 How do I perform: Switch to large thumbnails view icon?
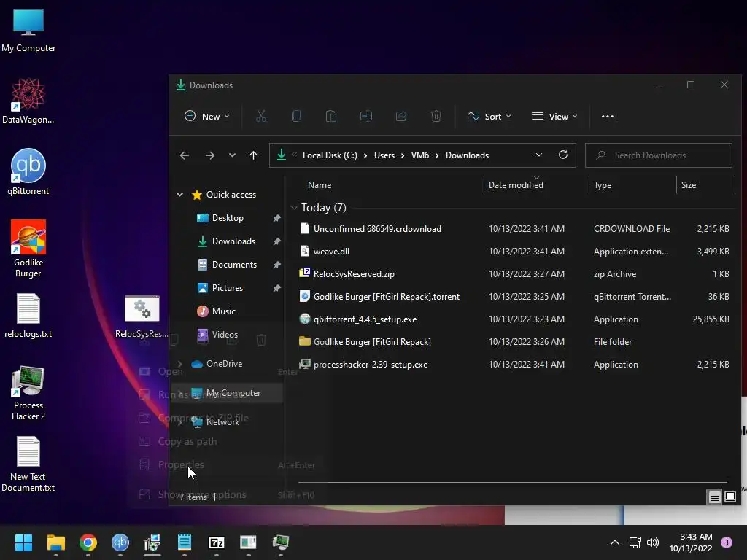(729, 497)
